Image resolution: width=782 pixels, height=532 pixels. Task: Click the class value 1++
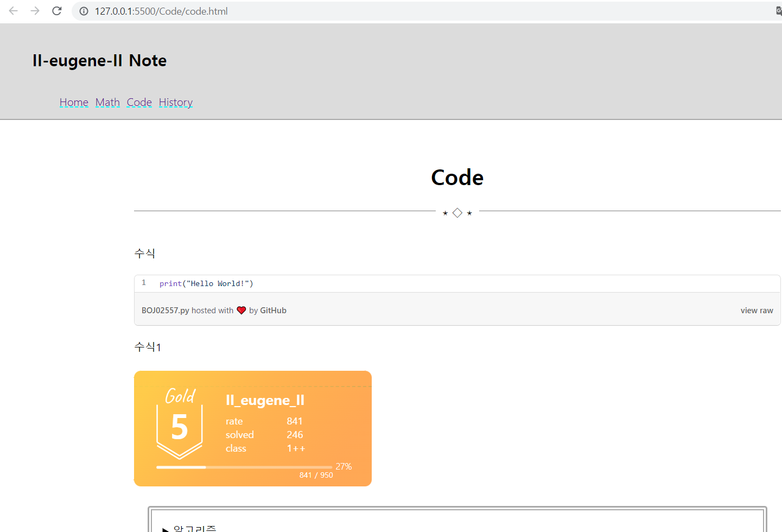click(296, 448)
